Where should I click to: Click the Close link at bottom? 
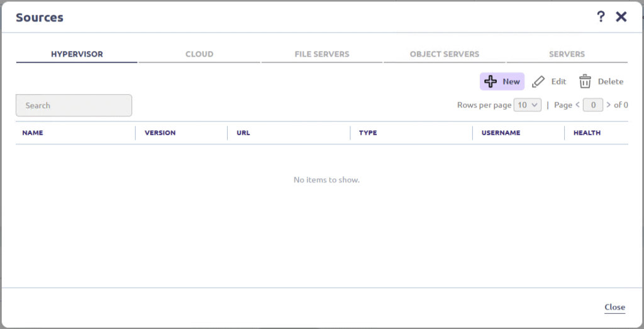pos(614,307)
